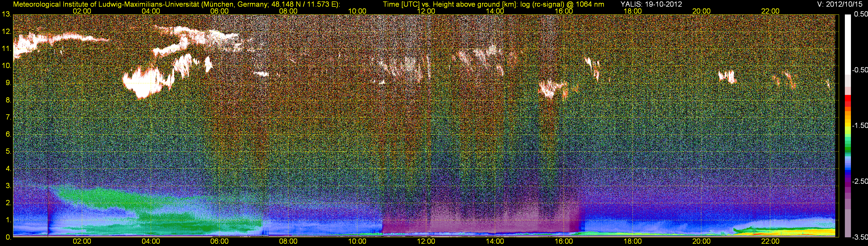
Task: Click the 14:00 label on the top time axis
Action: tap(495, 11)
